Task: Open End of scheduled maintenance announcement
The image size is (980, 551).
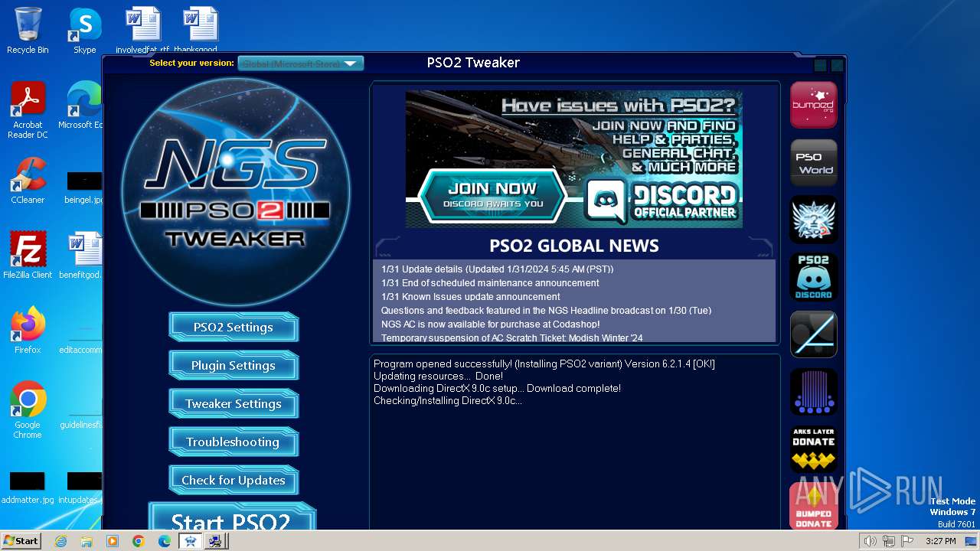Action: click(490, 283)
